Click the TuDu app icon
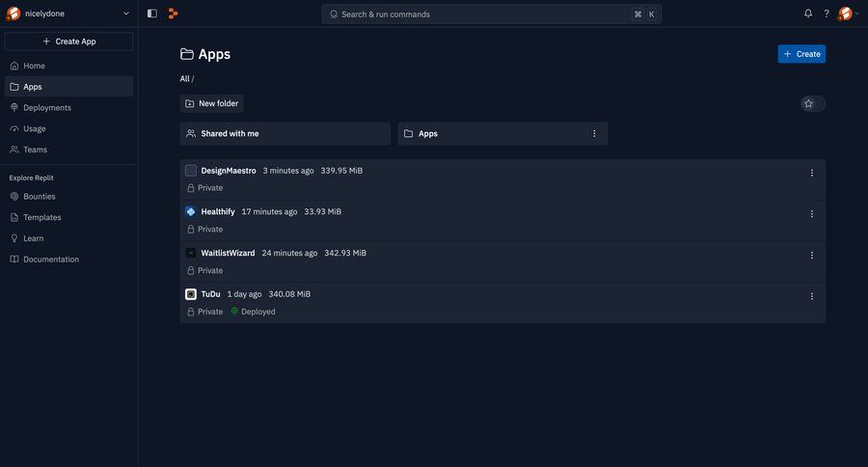The width and height of the screenshot is (868, 467). tap(190, 294)
